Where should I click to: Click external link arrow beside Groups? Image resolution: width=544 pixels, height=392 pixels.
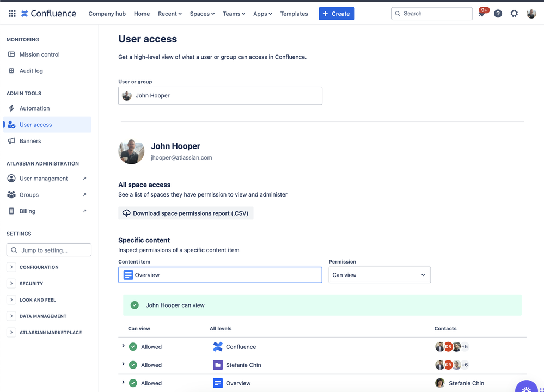(84, 194)
